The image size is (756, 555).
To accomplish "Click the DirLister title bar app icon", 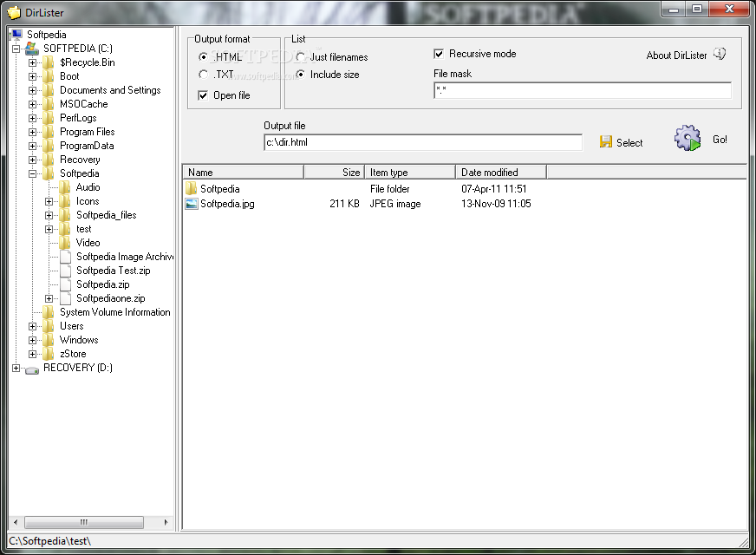I will [x=15, y=12].
